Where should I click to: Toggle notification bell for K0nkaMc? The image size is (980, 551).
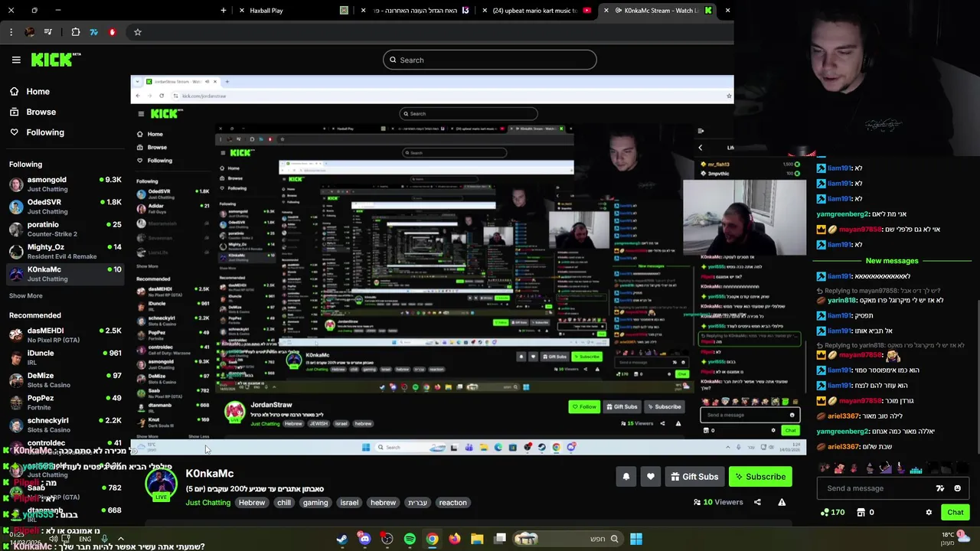point(626,477)
